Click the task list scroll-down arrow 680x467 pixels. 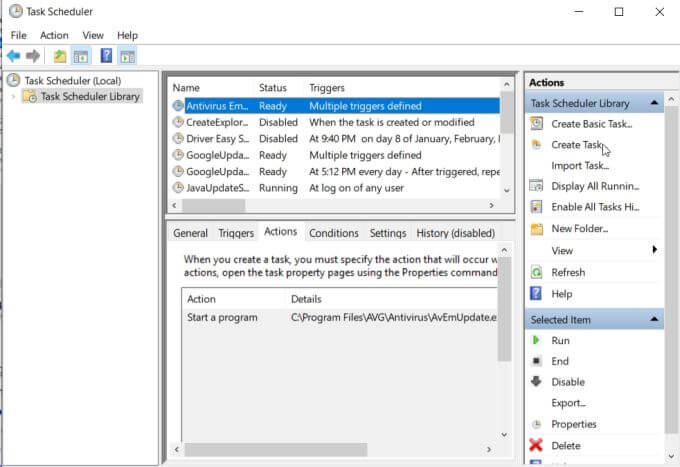(x=507, y=190)
